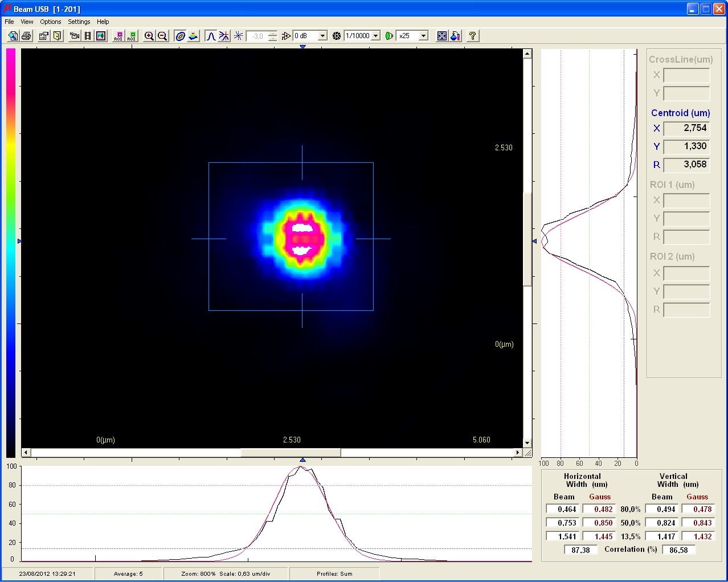728x582 pixels.
Task: Toggle the Gaussian profile curve button
Action: coord(211,36)
